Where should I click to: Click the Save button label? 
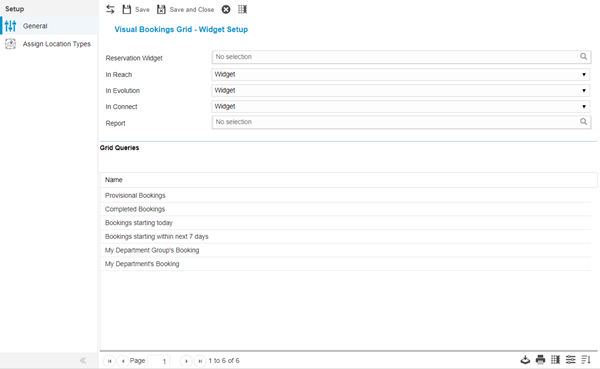coord(142,10)
